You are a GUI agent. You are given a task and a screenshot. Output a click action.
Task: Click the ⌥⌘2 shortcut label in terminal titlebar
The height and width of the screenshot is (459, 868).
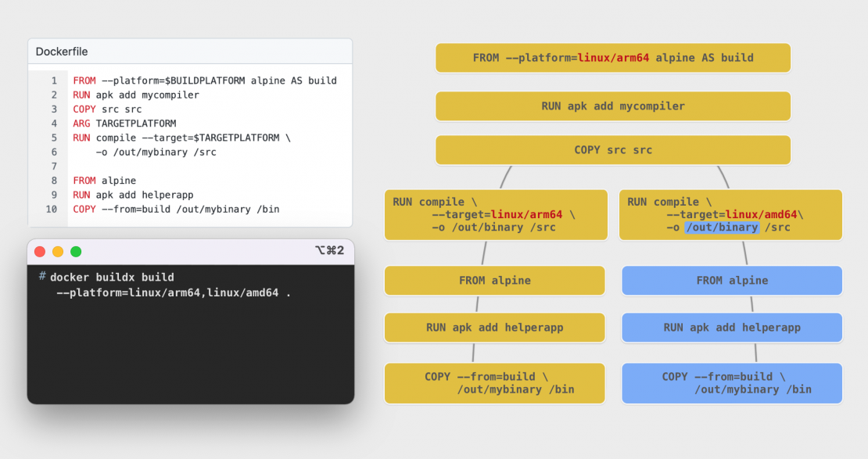[329, 250]
